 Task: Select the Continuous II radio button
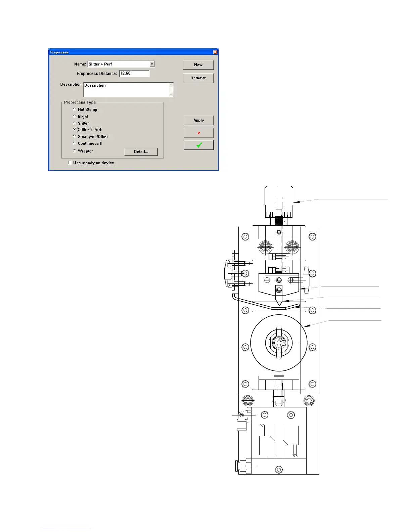click(x=75, y=143)
